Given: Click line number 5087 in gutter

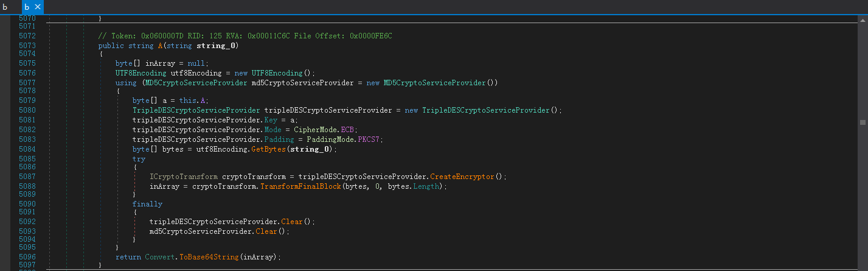Looking at the screenshot, I should tap(27, 176).
